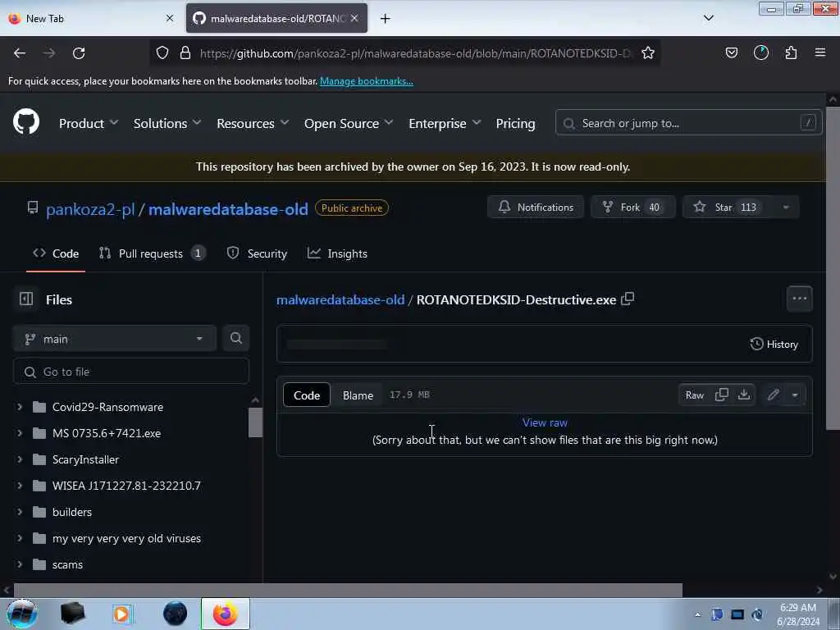Show hidden system tray icons arrow
Screen dimensions: 840x630
point(697,614)
